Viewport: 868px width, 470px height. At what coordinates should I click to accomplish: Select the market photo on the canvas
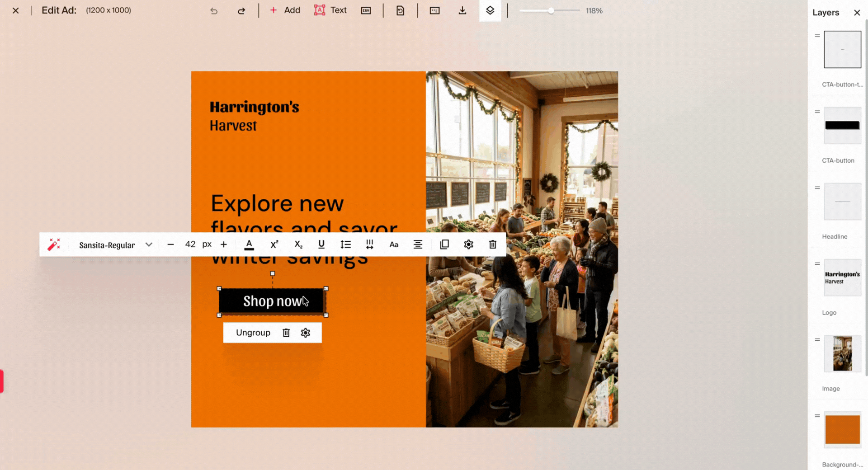tap(522, 249)
